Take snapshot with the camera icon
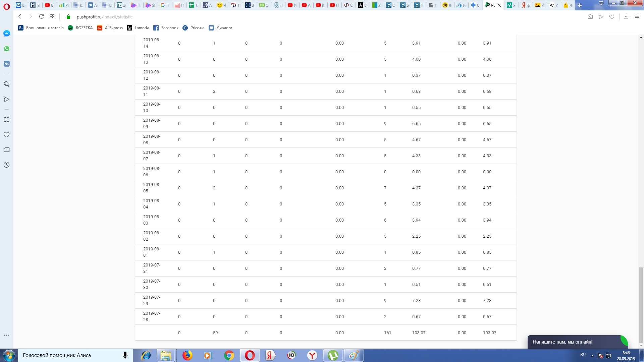 590,17
